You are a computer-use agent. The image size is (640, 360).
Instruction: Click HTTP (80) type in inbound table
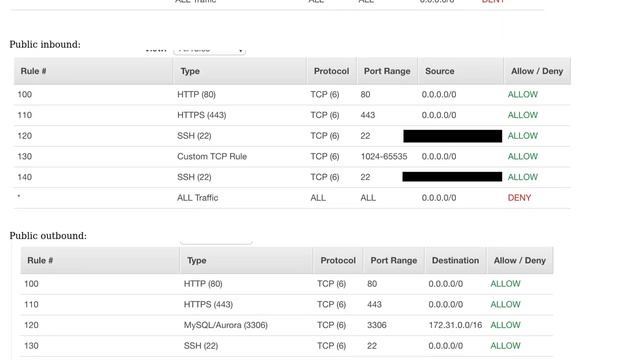tap(196, 94)
